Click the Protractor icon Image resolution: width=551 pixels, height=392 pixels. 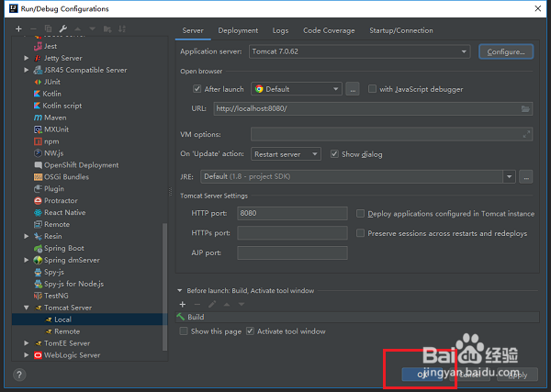coord(38,200)
